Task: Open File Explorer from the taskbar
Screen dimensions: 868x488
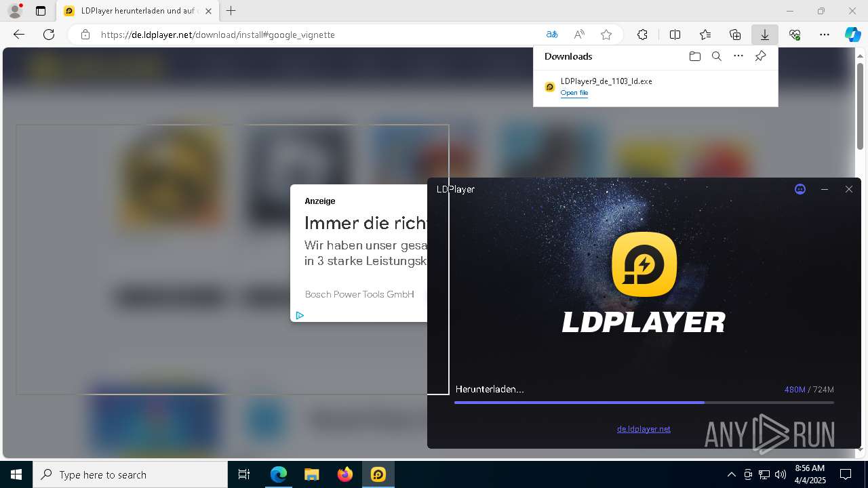Action: tap(312, 474)
